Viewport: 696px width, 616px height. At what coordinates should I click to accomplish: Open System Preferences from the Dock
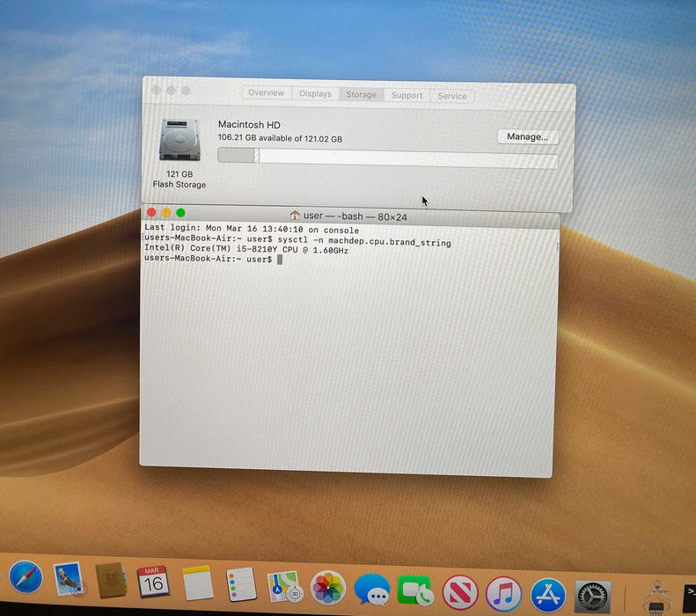(593, 597)
